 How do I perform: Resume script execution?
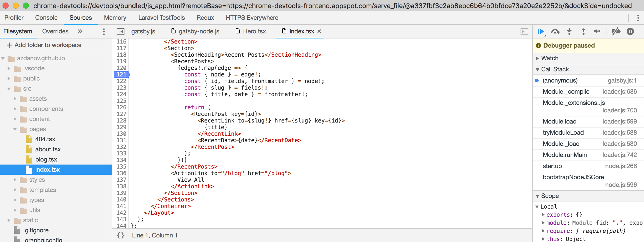tap(541, 31)
